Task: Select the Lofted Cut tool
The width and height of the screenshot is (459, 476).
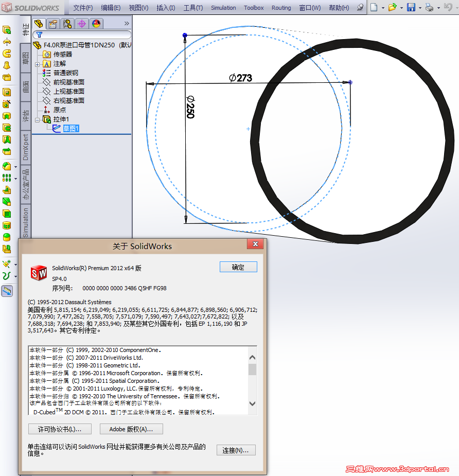Action: click(x=7, y=139)
